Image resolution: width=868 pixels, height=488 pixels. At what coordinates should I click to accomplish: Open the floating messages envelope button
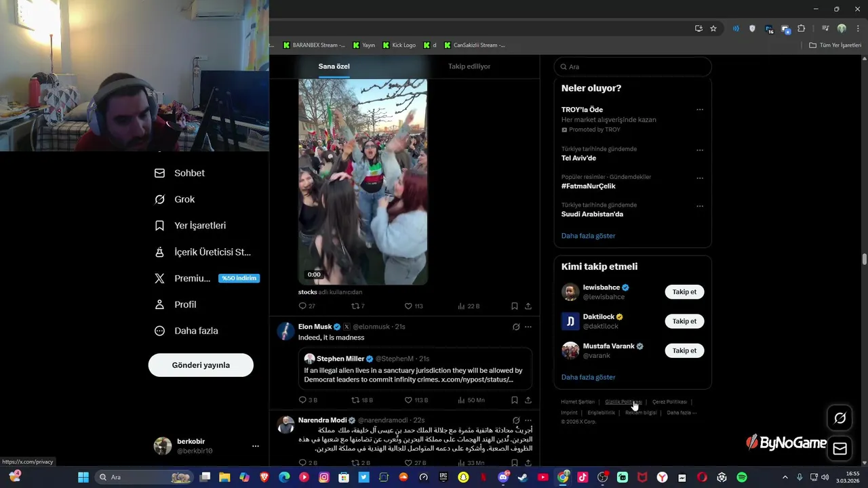(x=840, y=449)
